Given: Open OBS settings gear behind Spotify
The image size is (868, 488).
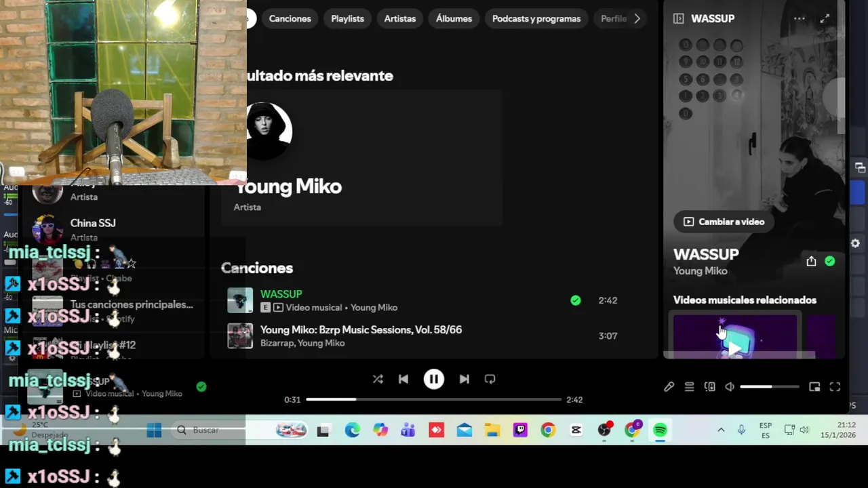Looking at the screenshot, I should 855,243.
